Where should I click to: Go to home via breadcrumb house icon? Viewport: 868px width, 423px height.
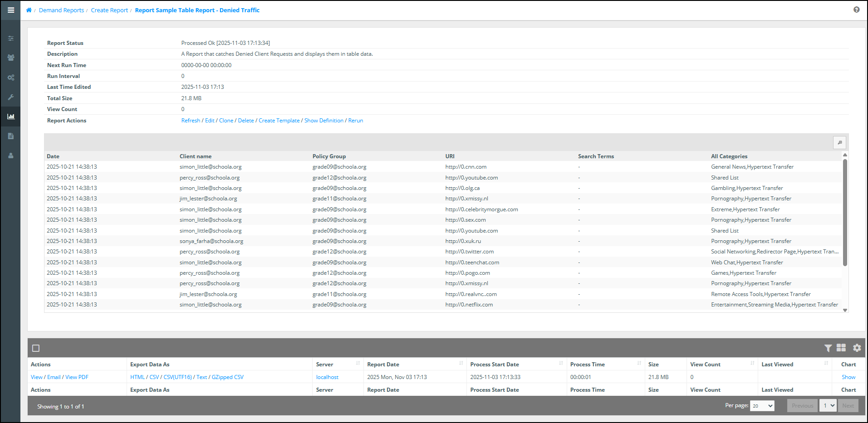[x=29, y=10]
